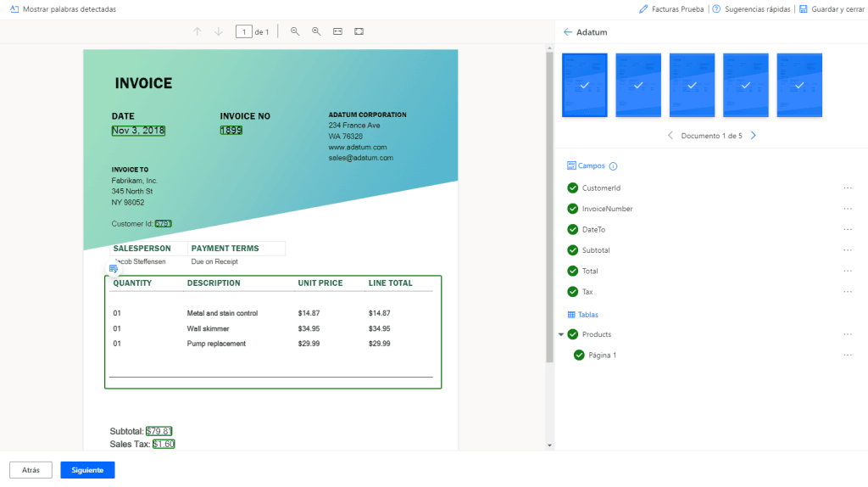Select the fifth document thumbnail
The image size is (868, 487).
[x=799, y=85]
